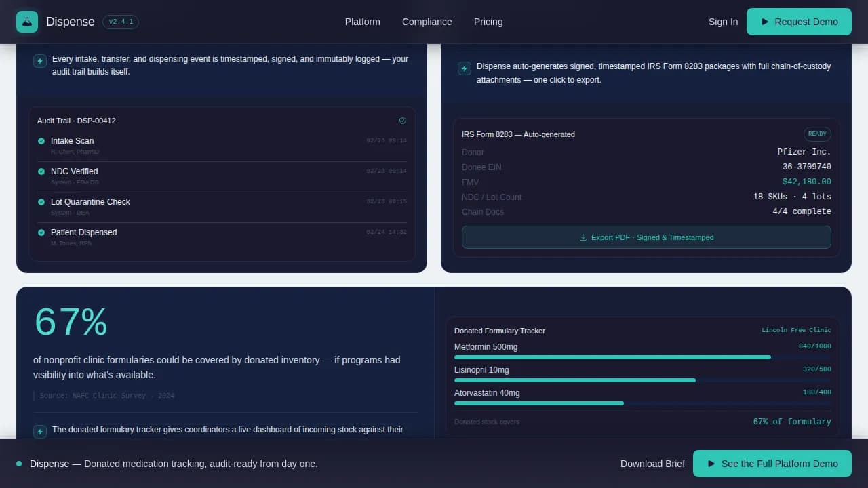Click the 67% of formulary value

(x=792, y=422)
